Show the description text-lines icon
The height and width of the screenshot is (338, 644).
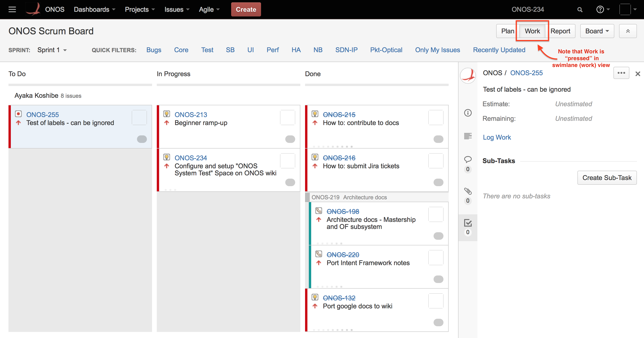point(468,136)
